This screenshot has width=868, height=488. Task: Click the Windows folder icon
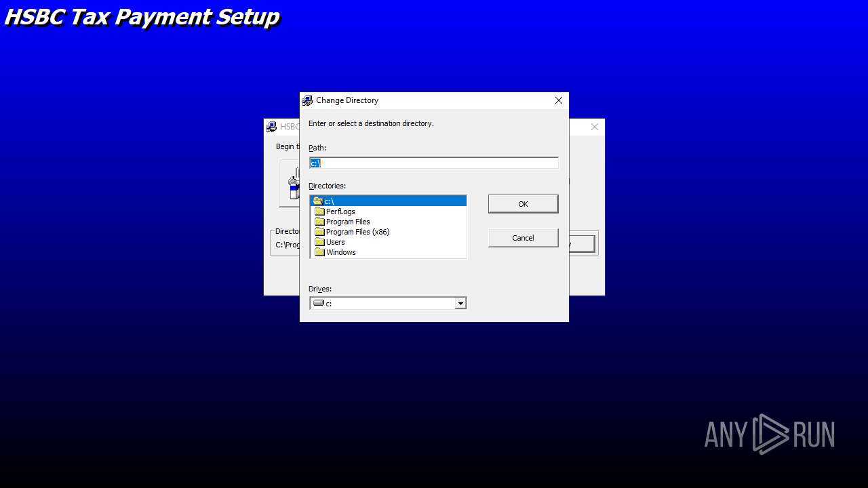point(319,252)
